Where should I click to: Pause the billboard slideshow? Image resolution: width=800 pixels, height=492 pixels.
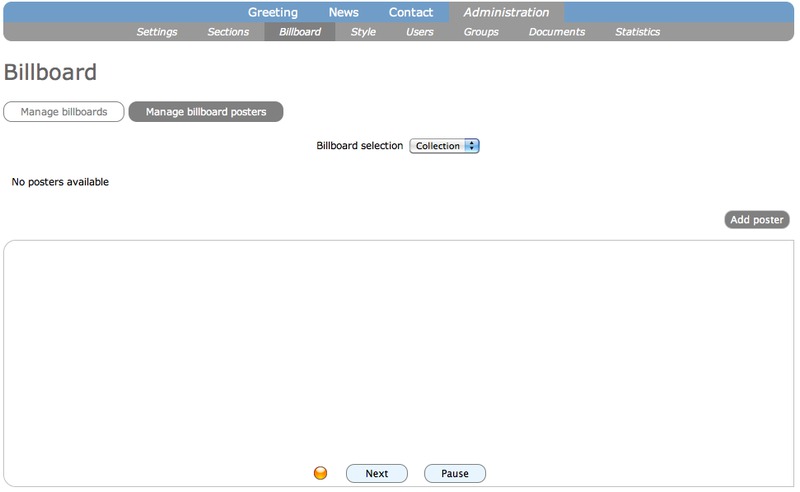tap(455, 473)
